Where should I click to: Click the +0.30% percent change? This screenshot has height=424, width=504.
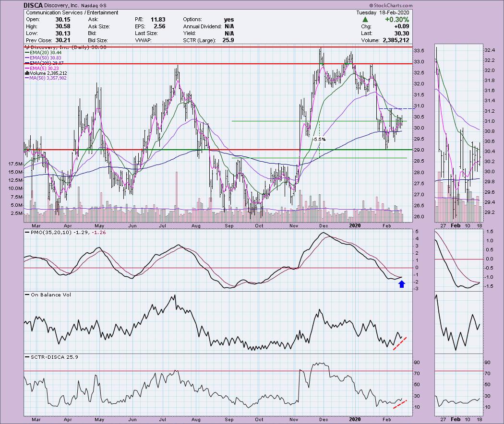coord(397,19)
